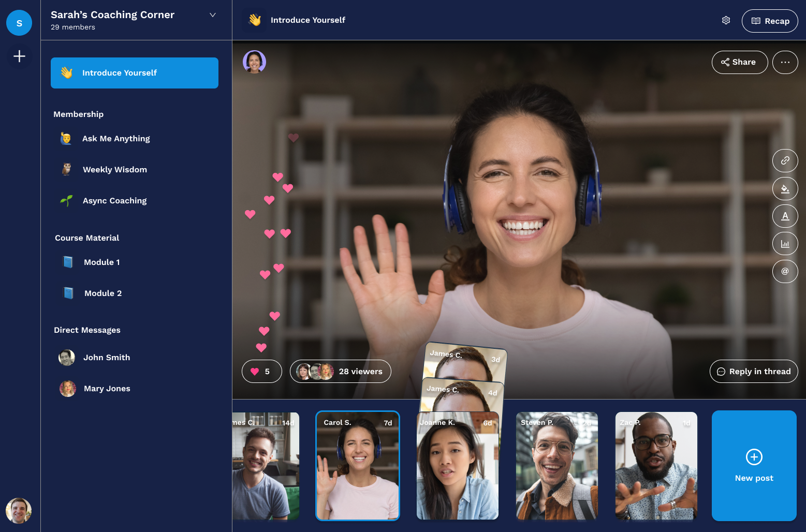
Task: Open the poll chart icon
Action: pyautogui.click(x=785, y=244)
